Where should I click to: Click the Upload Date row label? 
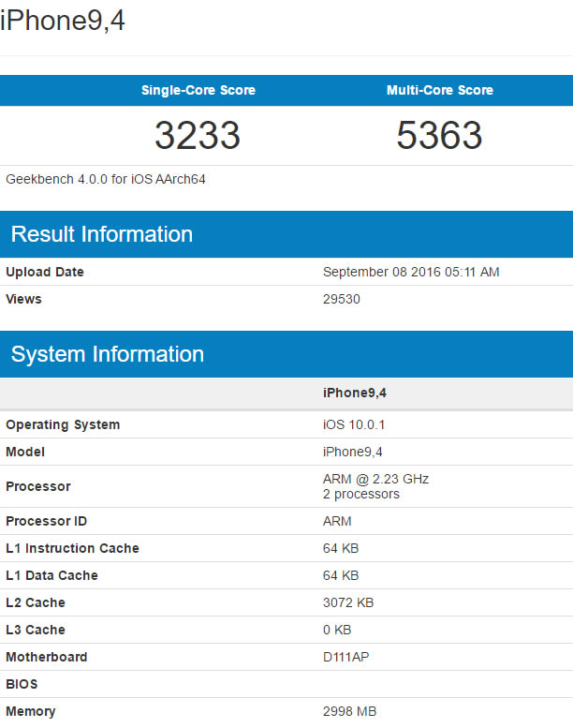coord(45,272)
